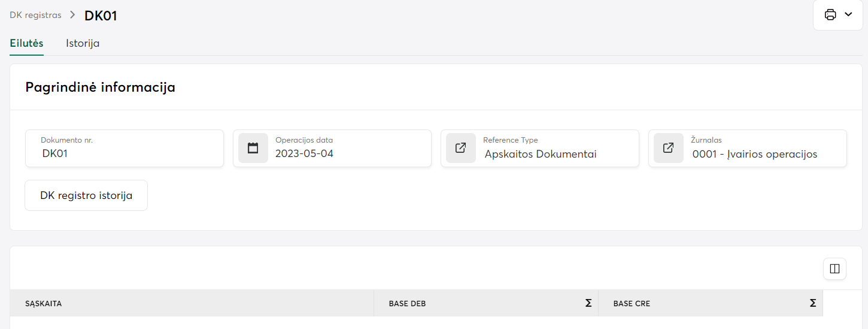The image size is (868, 329).
Task: Go back to DK registras breadcrumb
Action: tap(35, 15)
